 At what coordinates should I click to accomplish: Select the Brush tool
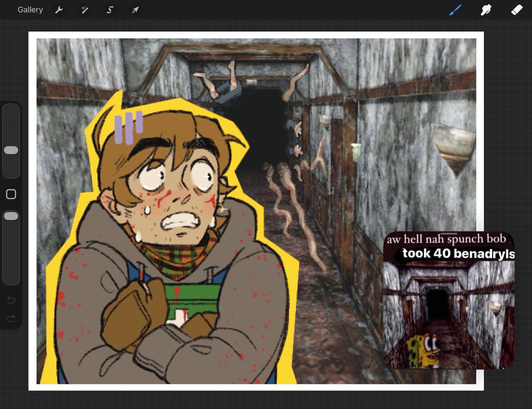point(455,10)
